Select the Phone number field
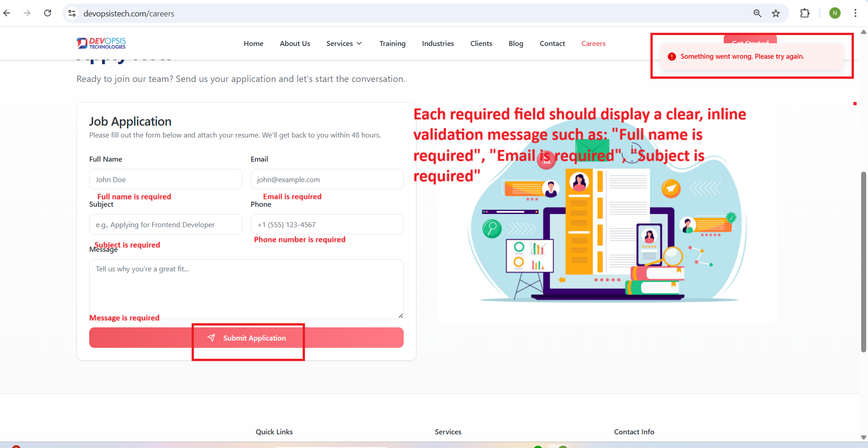This screenshot has width=868, height=448. pyautogui.click(x=327, y=224)
